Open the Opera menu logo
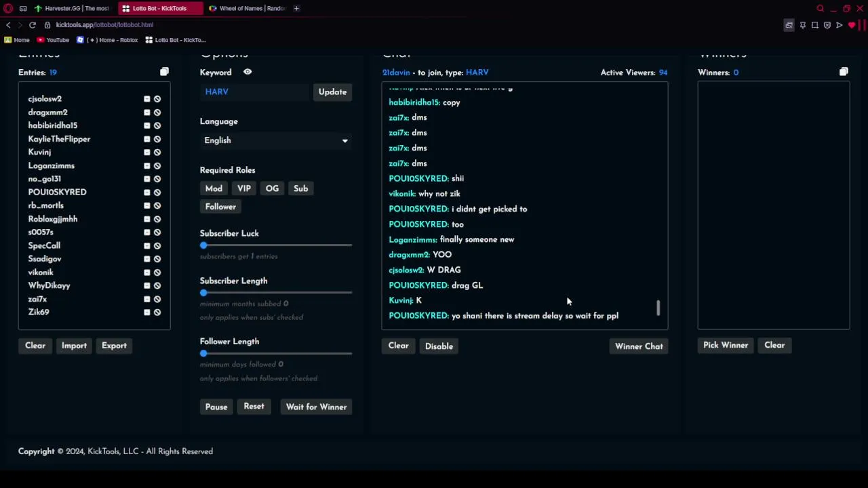The height and width of the screenshot is (488, 868). (x=7, y=8)
